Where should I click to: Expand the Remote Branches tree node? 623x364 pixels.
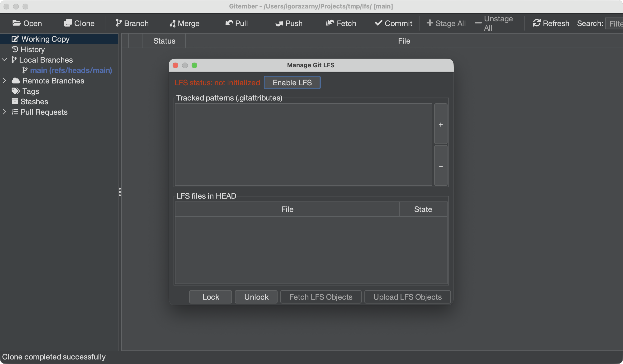click(4, 80)
